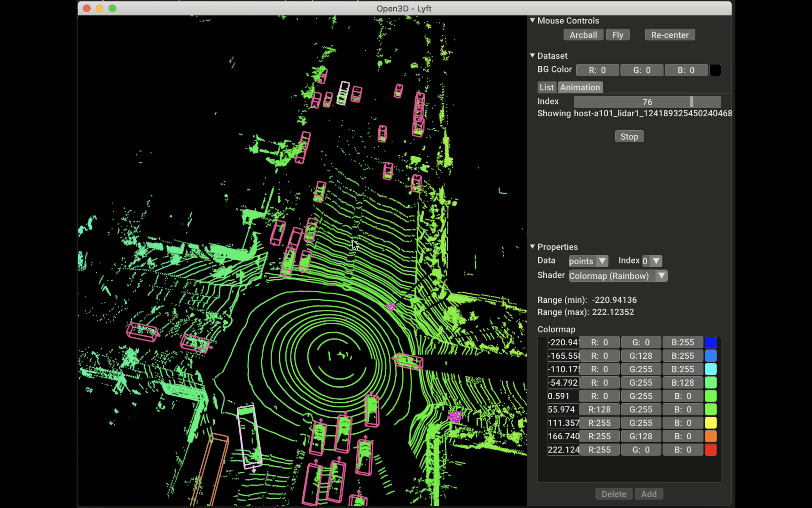Click the swatch for colormap row 55.974
The width and height of the screenshot is (812, 508).
pos(710,410)
